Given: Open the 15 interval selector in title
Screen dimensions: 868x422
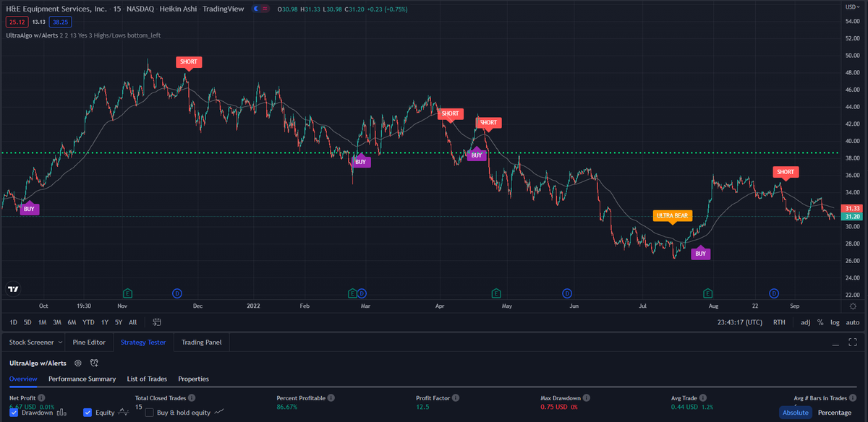Looking at the screenshot, I should coord(117,9).
